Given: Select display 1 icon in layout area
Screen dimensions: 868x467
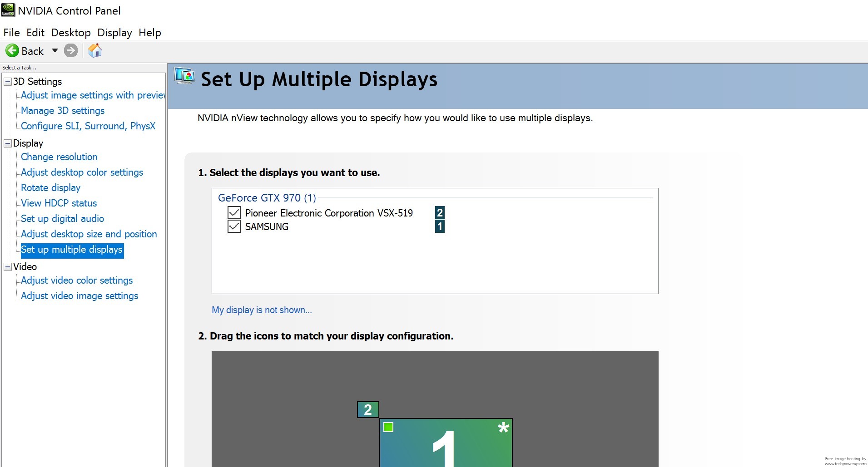Looking at the screenshot, I should [446, 443].
